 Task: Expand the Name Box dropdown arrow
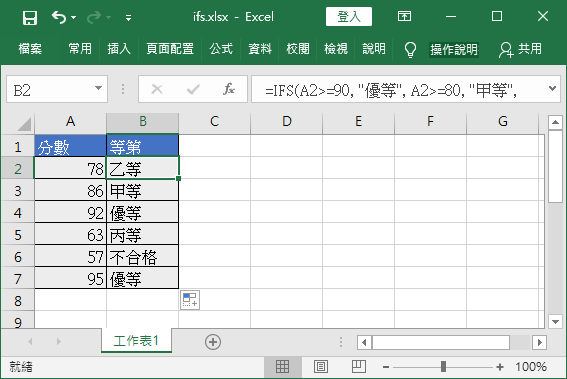(x=98, y=88)
